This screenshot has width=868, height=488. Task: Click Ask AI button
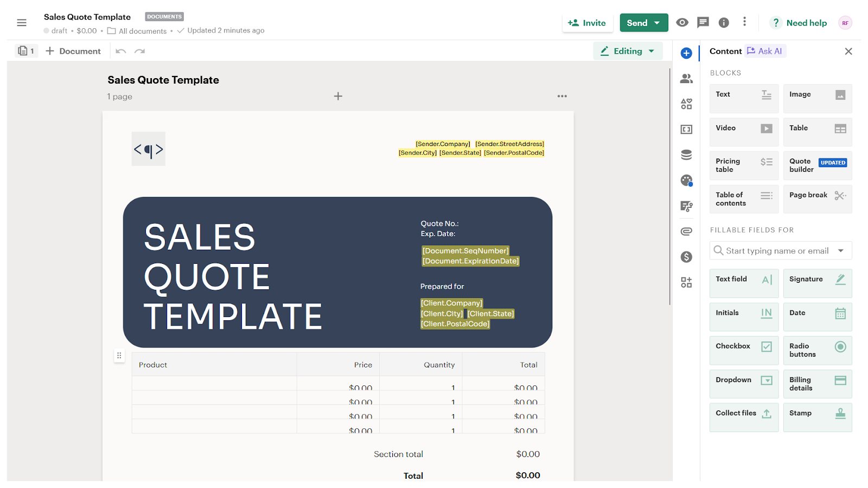[x=765, y=51]
